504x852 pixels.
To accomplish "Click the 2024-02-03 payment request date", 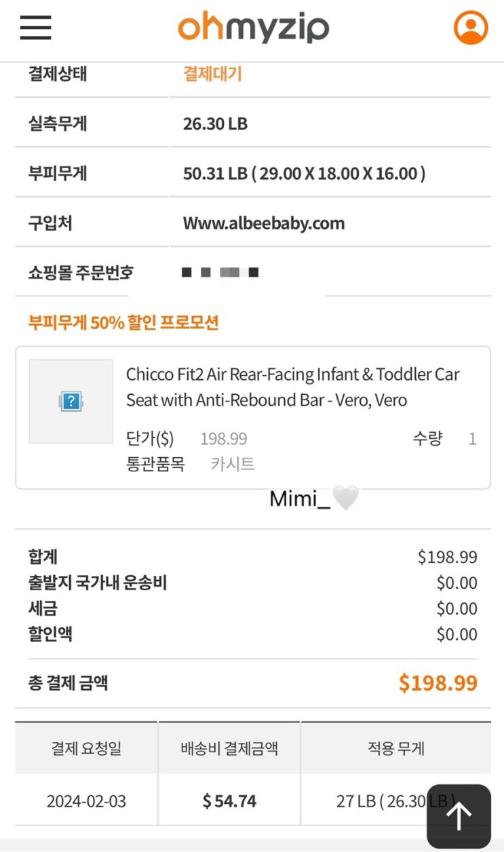I will (86, 801).
